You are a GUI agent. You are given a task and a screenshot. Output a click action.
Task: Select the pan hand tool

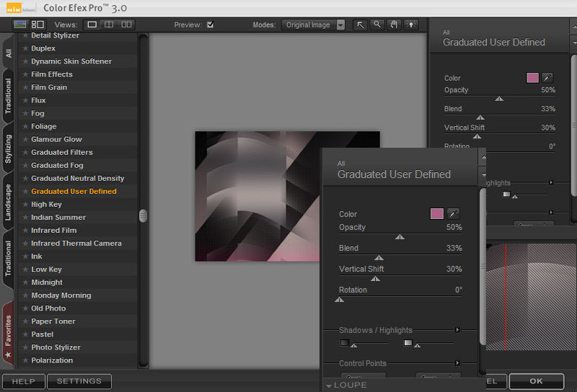pos(394,24)
